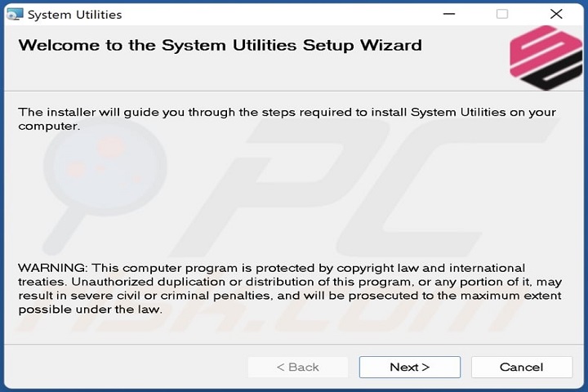
Task: Cancel the System Utilities installation
Action: tap(521, 367)
